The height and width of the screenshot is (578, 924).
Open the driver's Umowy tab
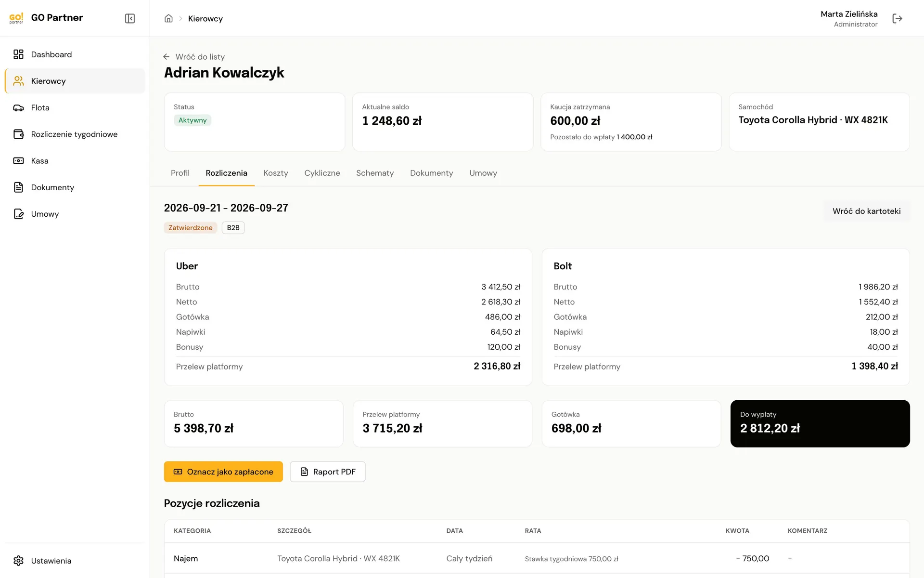tap(483, 173)
